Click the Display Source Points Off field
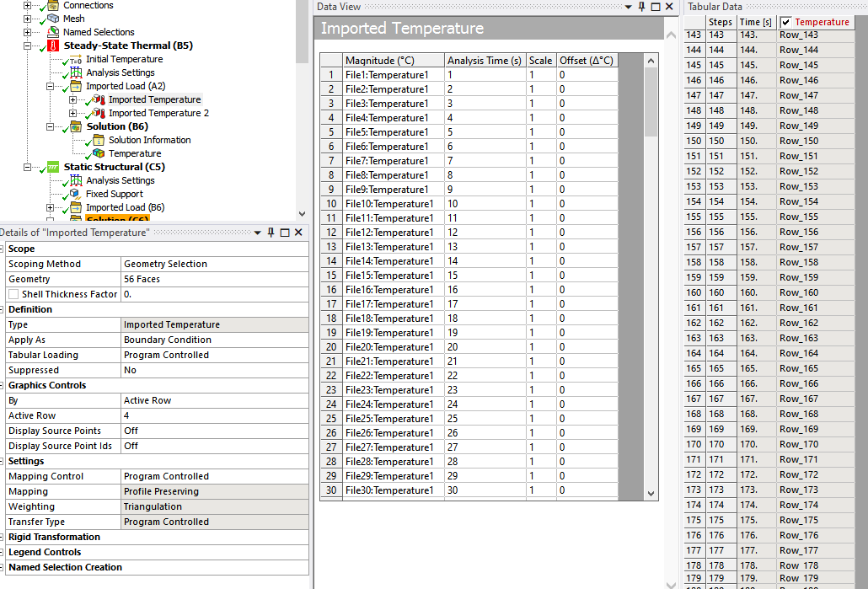868x589 pixels. coord(215,431)
